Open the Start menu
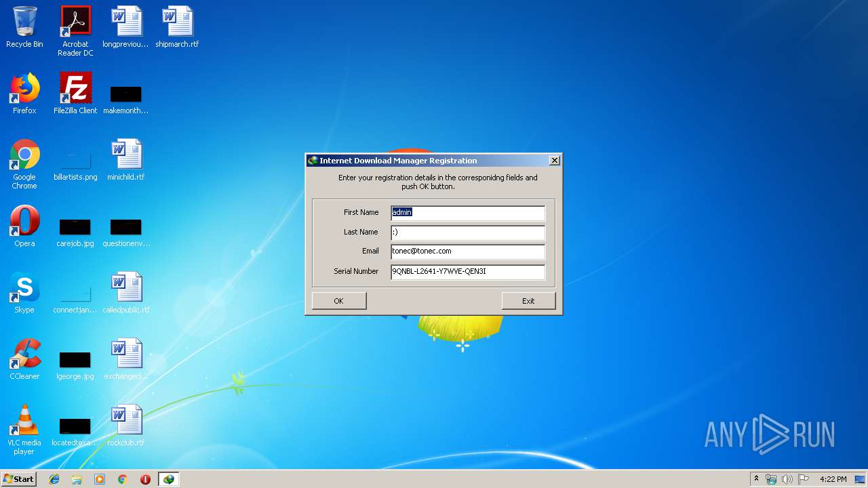The image size is (868, 488). pyautogui.click(x=19, y=479)
